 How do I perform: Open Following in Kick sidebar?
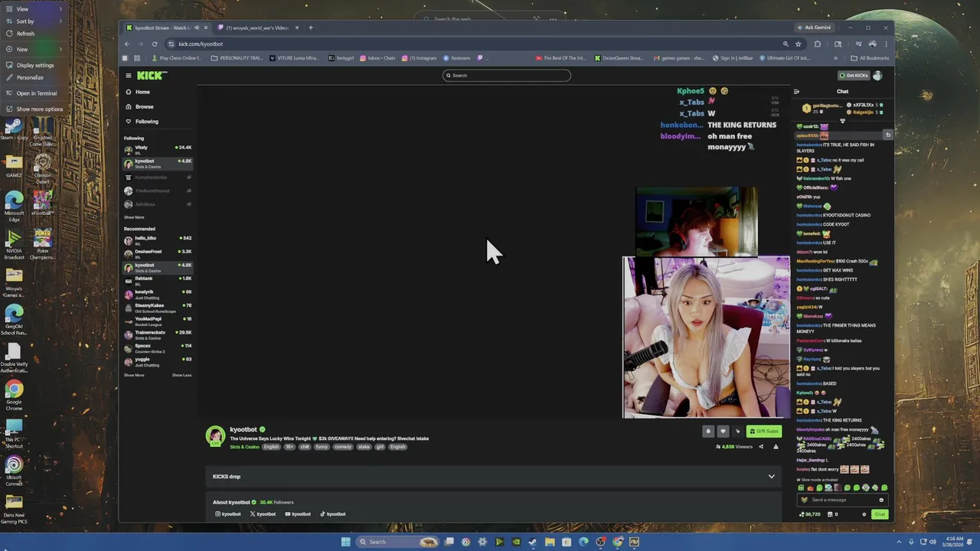click(x=142, y=121)
